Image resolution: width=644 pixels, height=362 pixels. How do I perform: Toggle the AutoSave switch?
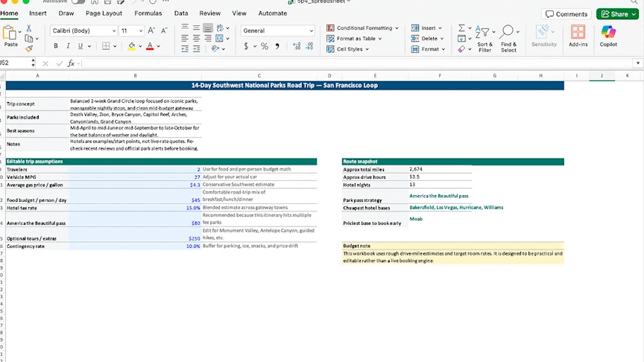pyautogui.click(x=78, y=2)
